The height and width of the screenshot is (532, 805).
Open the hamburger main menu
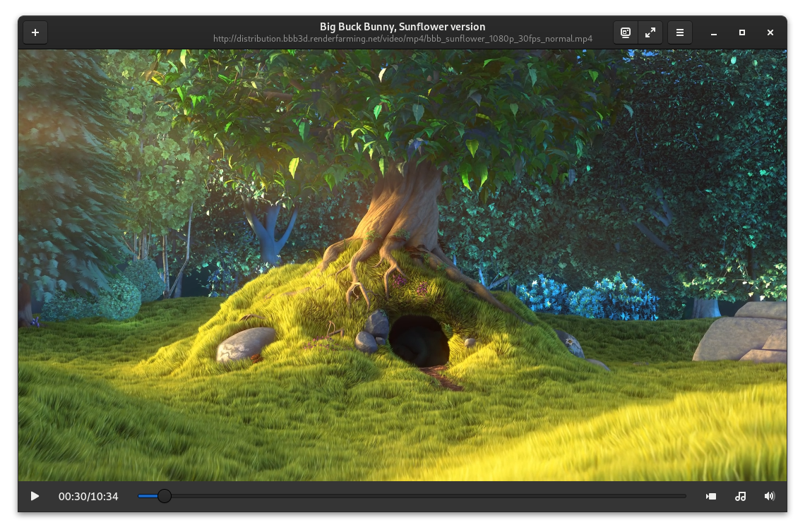(x=680, y=32)
